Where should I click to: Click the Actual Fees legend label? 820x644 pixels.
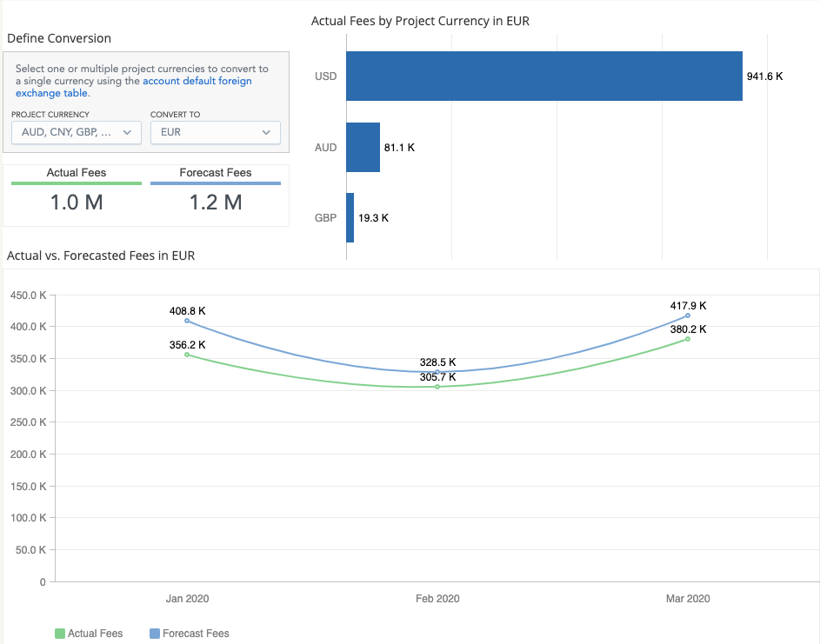(95, 634)
